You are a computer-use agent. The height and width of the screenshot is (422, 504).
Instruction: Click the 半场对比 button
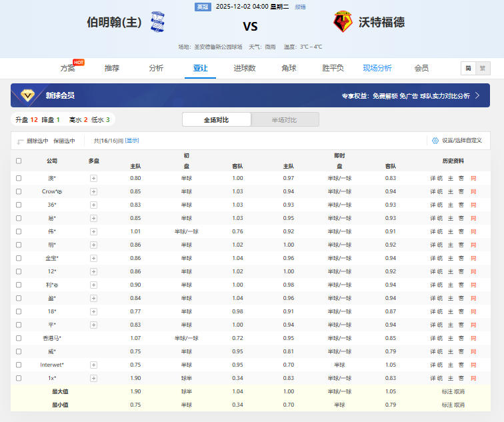tap(285, 120)
